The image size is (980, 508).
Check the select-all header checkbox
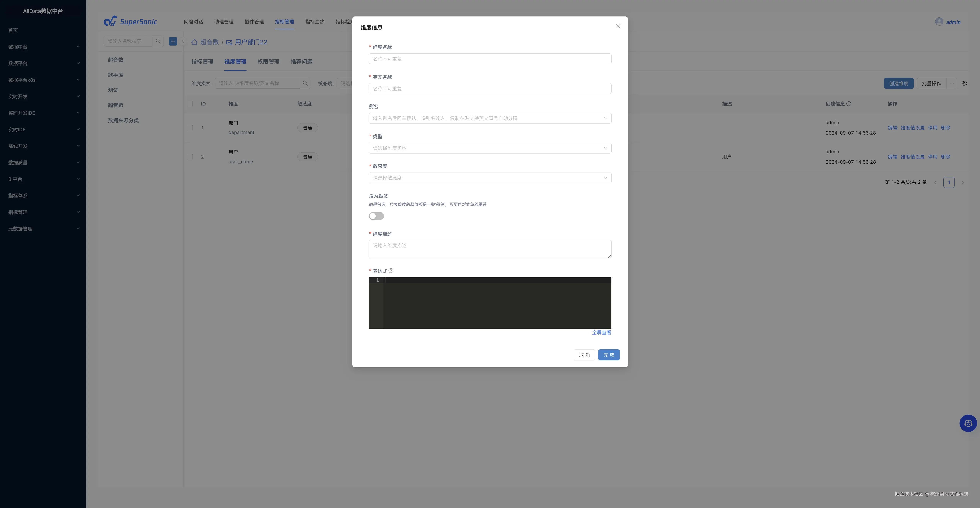(190, 104)
